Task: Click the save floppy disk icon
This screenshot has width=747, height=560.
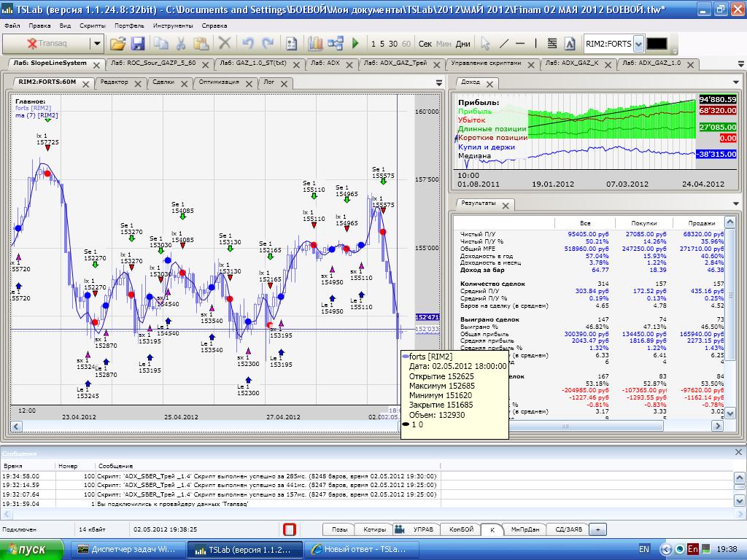Action: tap(138, 44)
